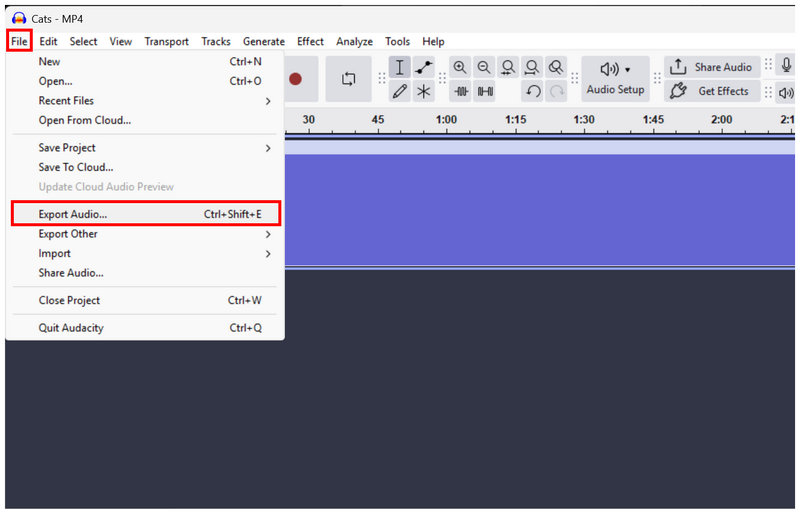Click the Zoom Toggle icon

[556, 67]
